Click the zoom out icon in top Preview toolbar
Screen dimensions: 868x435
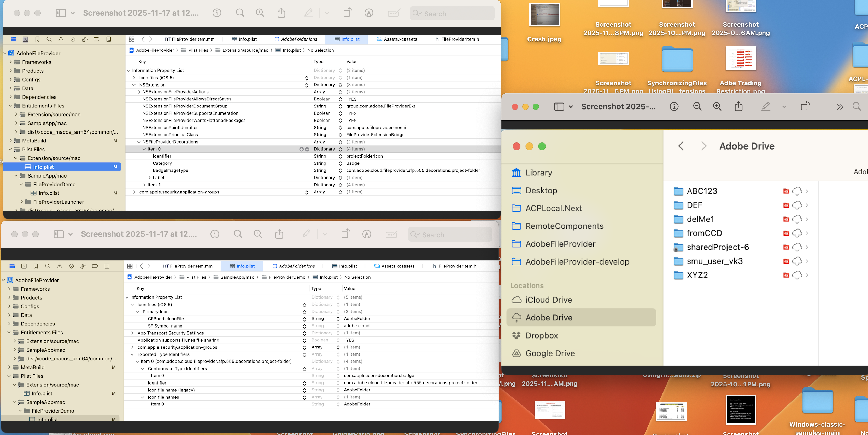pyautogui.click(x=240, y=13)
